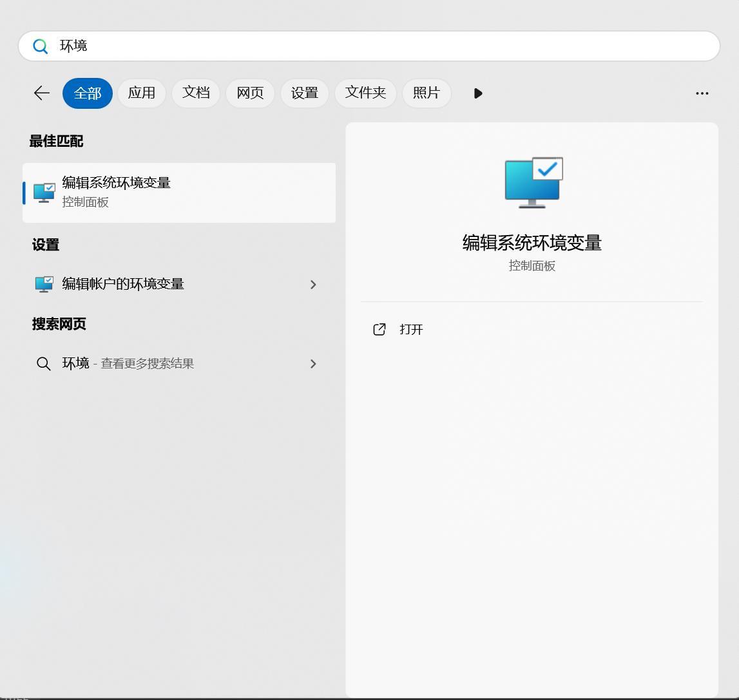Click the monitor icon beside 编辑帐户的环境变量
Screen dimensions: 739x700
(43, 284)
